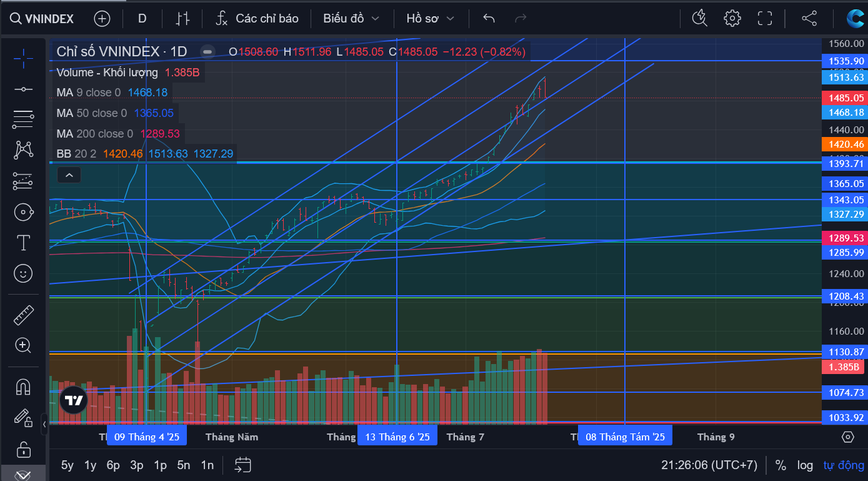Screen dimensions: 868x481
Task: Open price scale settings hexagon icon
Action: tap(848, 437)
